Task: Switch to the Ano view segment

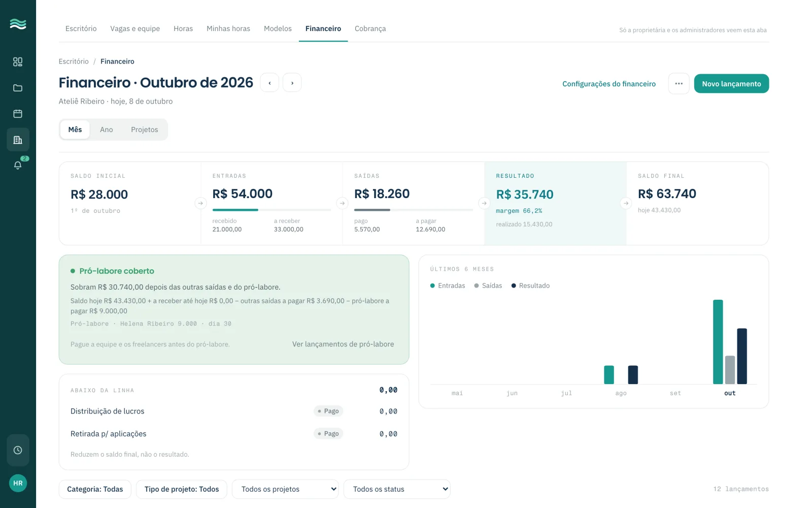Action: tap(107, 130)
